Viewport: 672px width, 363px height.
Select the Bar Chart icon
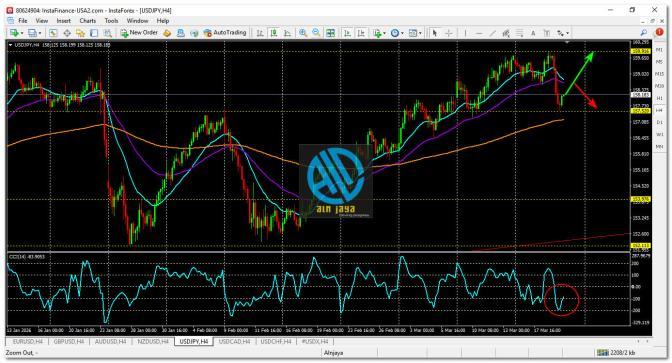pos(260,33)
